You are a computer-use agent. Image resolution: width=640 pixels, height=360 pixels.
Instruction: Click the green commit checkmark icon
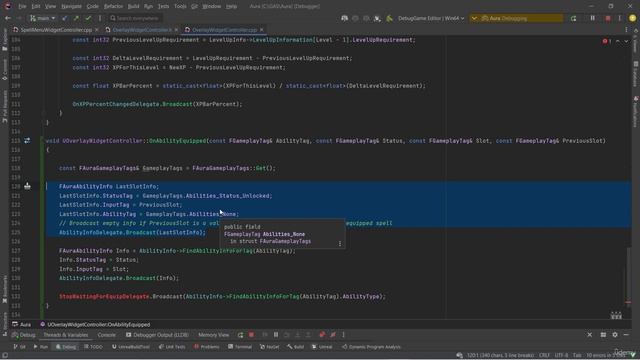coord(88,18)
